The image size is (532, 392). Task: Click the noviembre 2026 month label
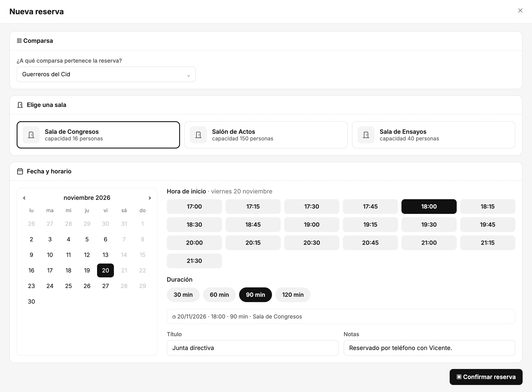click(87, 198)
